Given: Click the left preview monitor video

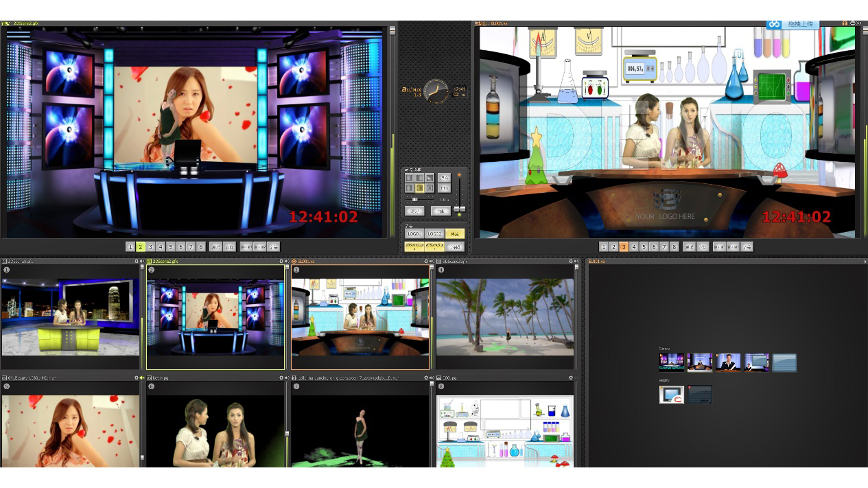Looking at the screenshot, I should (195, 132).
